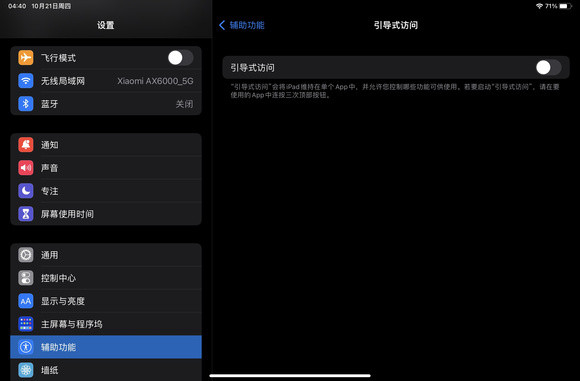Click the Xiaomi AX6000_5G network name
Image resolution: width=580 pixels, height=381 pixels.
[x=155, y=81]
